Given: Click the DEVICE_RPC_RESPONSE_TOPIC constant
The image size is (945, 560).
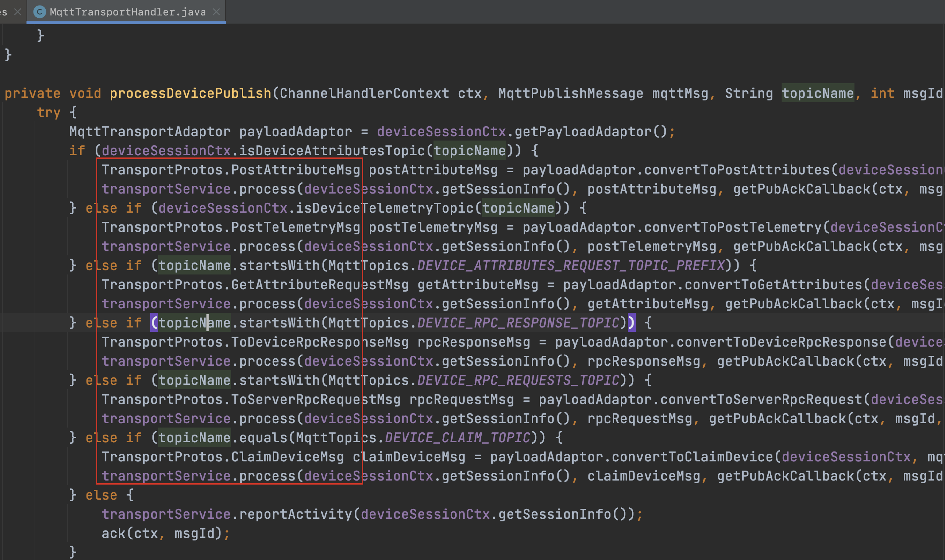Looking at the screenshot, I should (x=518, y=323).
